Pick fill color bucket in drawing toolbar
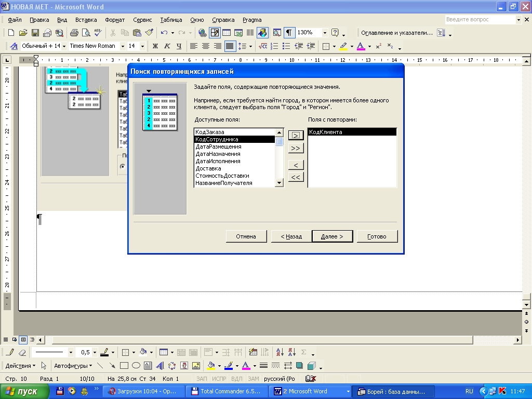532x399 pixels. (211, 365)
